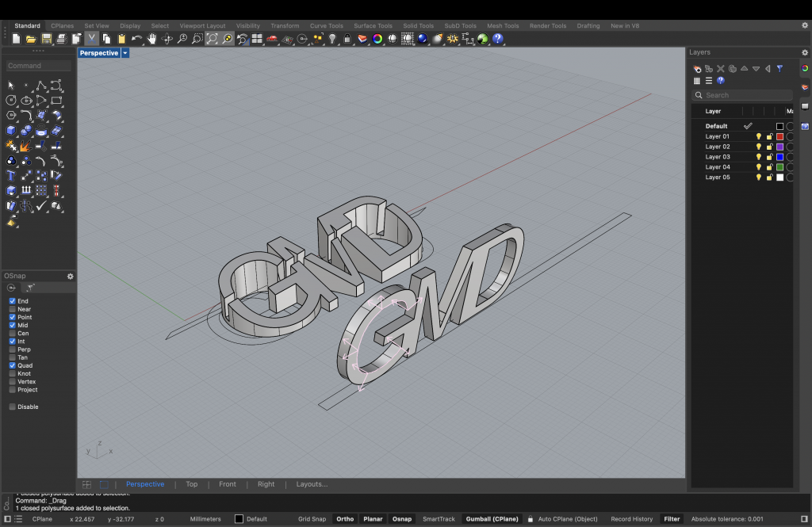Toggle SmartTrack in the status bar
Screen dimensions: 812x527
pyautogui.click(x=439, y=519)
